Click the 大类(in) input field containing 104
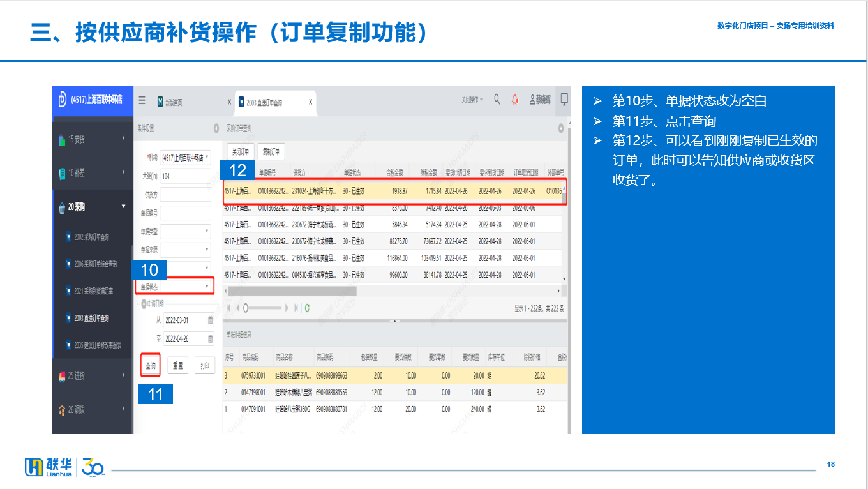868x489 pixels. coord(185,176)
